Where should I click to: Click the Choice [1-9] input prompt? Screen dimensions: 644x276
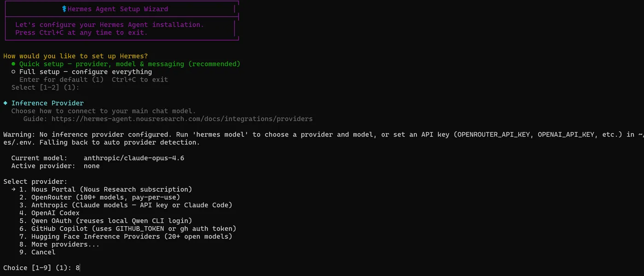click(x=41, y=268)
